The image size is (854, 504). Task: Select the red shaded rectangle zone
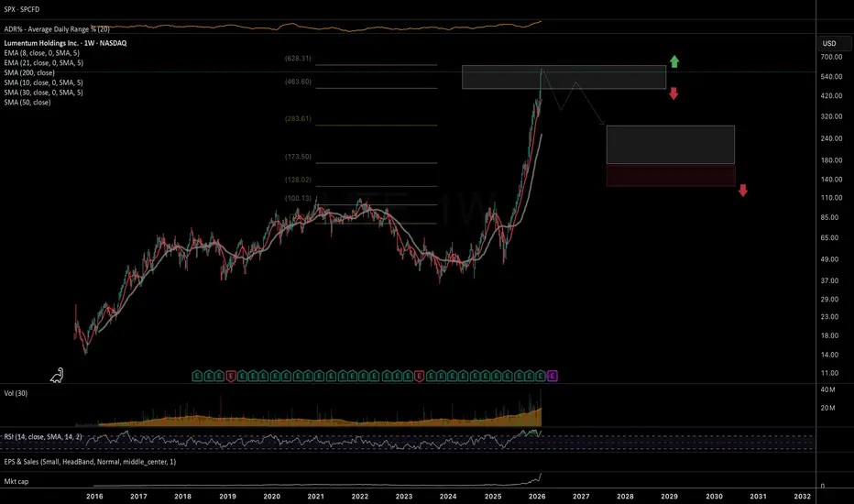[x=671, y=176]
